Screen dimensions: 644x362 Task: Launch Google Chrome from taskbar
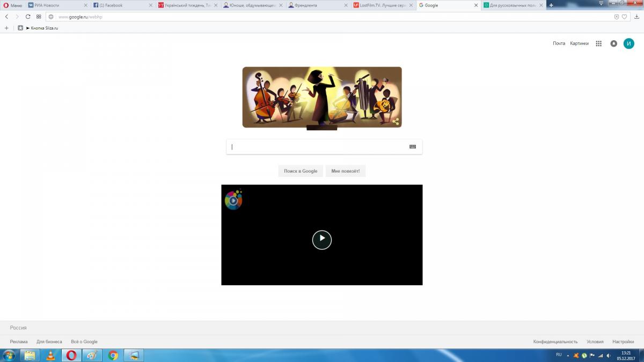pyautogui.click(x=113, y=355)
